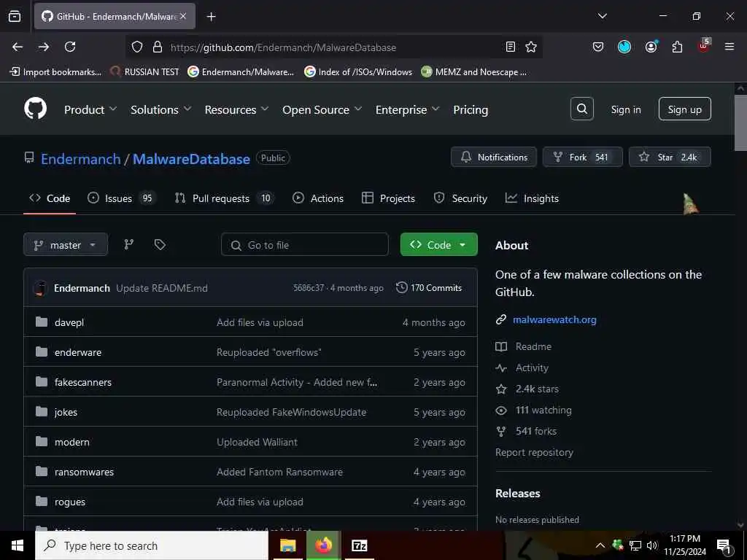Click the Sign in link
Viewport: 747px width, 560px height.
[625, 109]
